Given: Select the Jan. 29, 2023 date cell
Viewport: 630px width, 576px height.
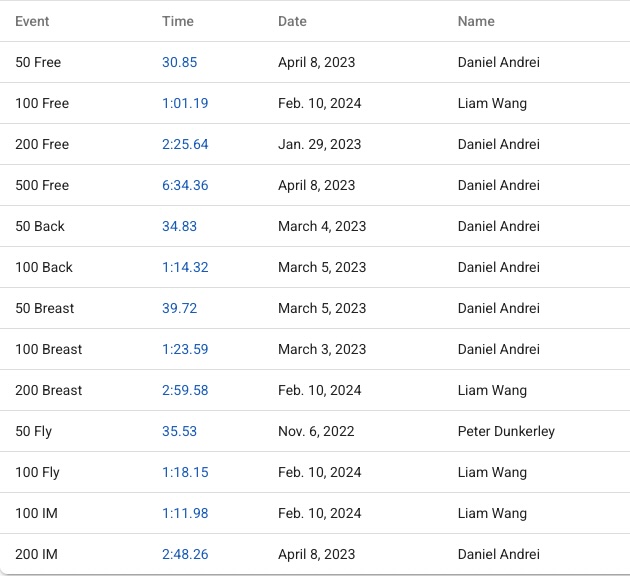Looking at the screenshot, I should pyautogui.click(x=319, y=144).
